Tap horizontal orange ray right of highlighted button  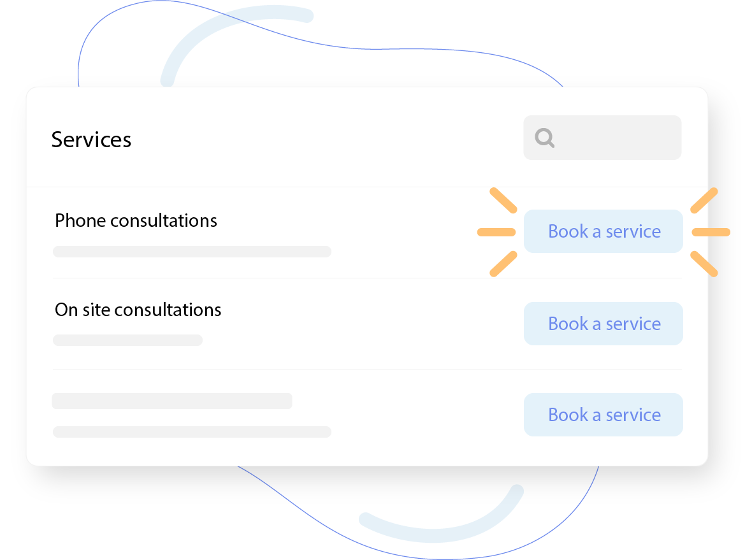click(x=711, y=232)
